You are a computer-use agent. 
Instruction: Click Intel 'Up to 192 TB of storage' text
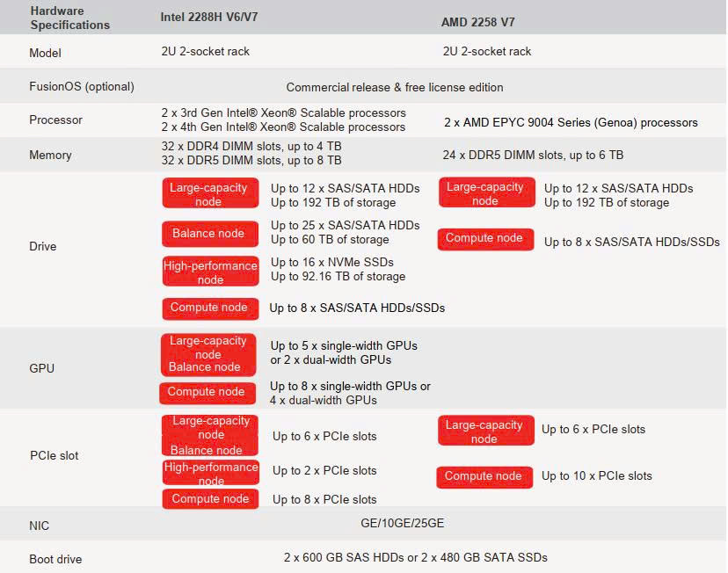click(333, 202)
